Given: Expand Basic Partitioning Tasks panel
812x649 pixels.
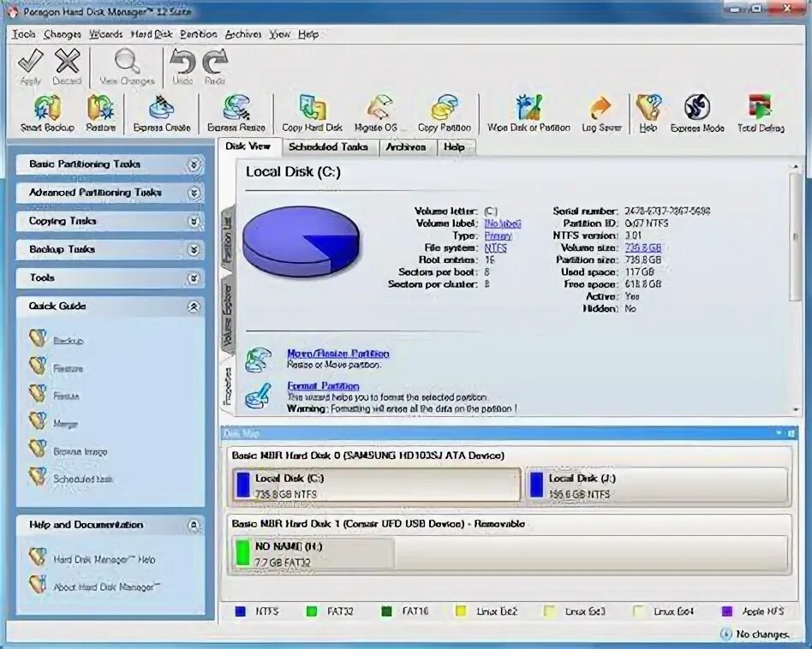Looking at the screenshot, I should (194, 164).
